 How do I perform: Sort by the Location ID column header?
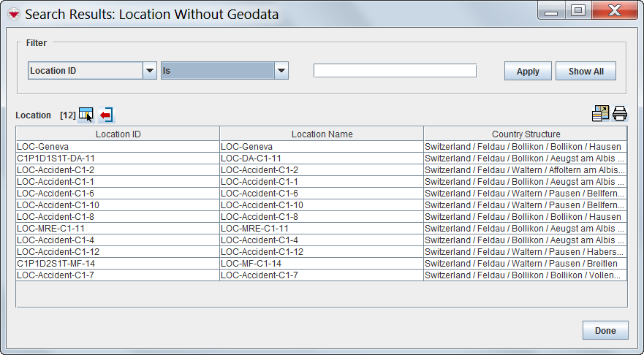(118, 134)
